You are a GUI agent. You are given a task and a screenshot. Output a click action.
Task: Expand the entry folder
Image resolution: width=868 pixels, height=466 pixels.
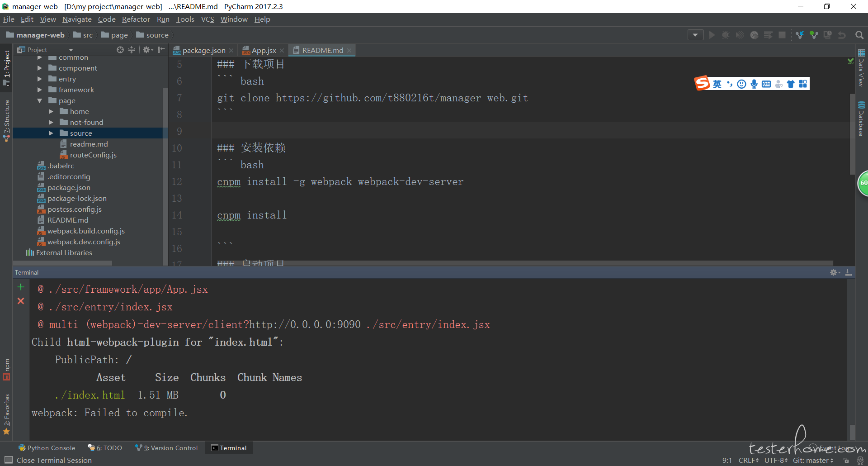point(39,79)
